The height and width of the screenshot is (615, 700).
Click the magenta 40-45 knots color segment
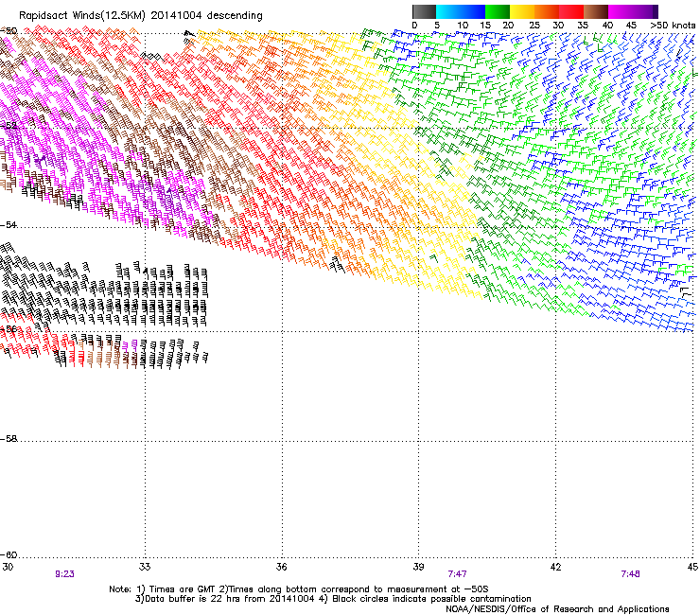click(621, 11)
